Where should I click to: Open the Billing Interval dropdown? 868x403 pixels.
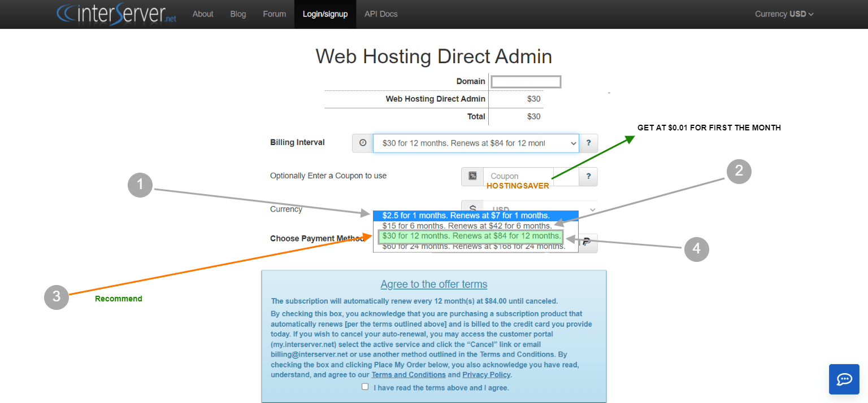coord(476,143)
